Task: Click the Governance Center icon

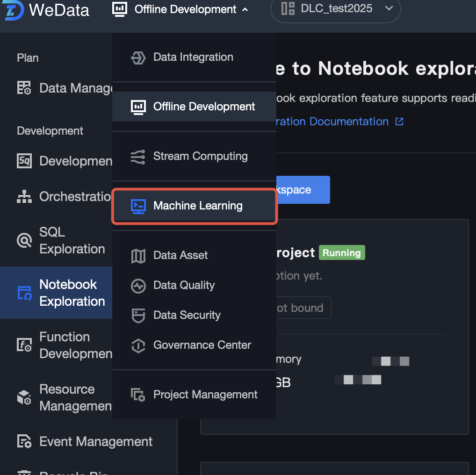Action: click(x=138, y=345)
